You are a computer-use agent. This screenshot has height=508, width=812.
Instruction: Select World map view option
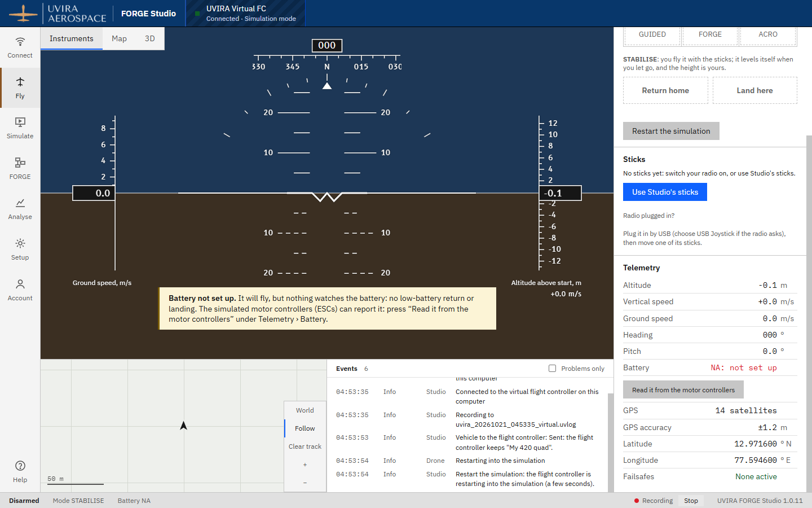(305, 410)
